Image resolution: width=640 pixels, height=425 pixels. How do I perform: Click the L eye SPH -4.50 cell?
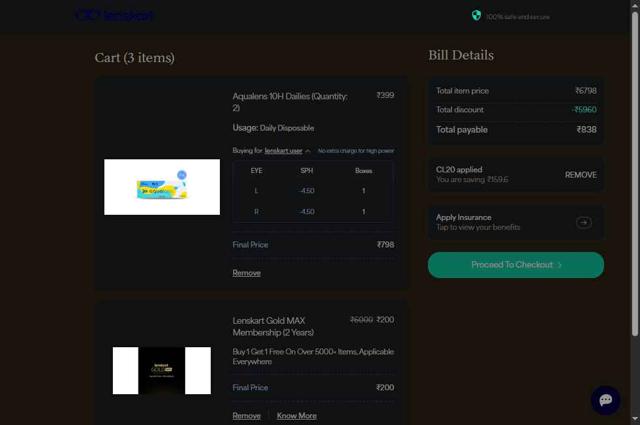point(307,191)
